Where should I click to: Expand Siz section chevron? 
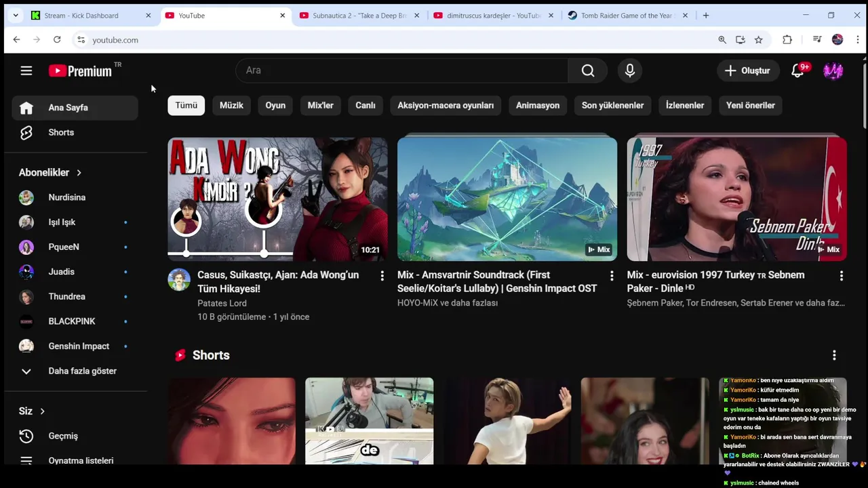[42, 411]
